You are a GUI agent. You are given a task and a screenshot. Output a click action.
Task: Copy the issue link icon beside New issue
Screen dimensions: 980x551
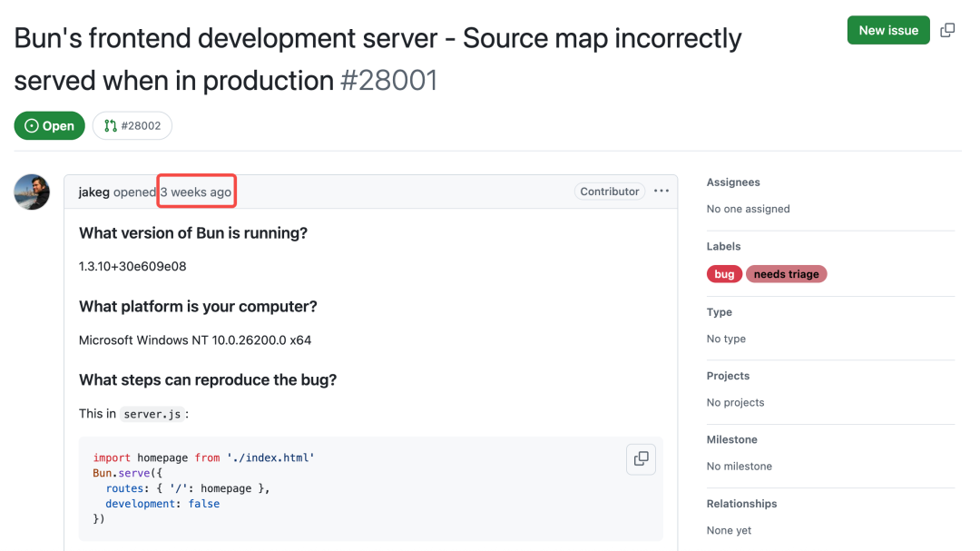947,30
